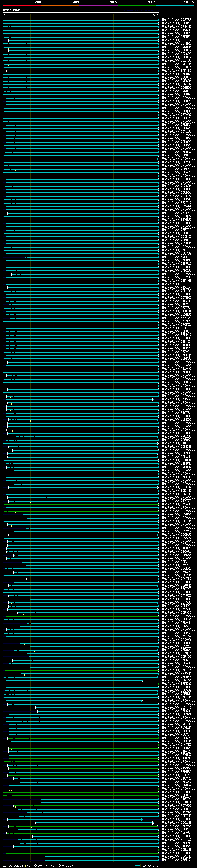Select hit label UniRef100_A5K3U1
197x868 pixels.
[177, 457]
